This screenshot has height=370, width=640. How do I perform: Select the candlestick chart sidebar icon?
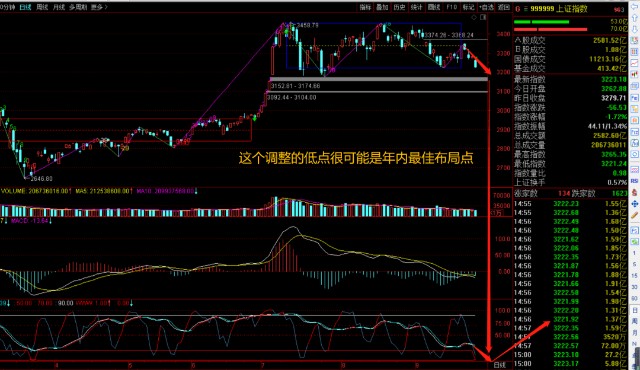click(x=635, y=74)
